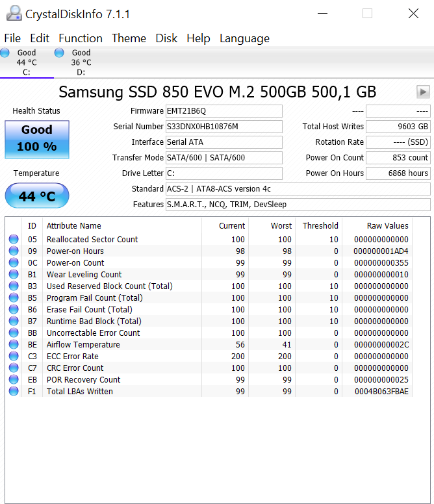Select the C: drive tab

coord(27,62)
